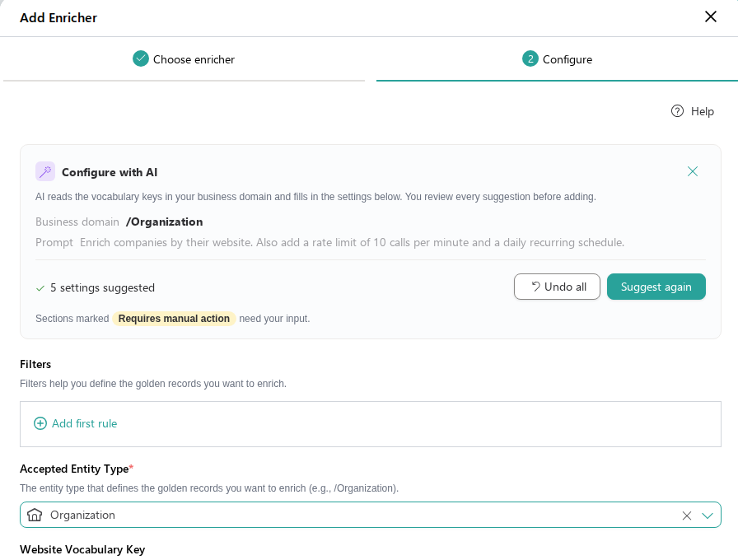This screenshot has height=560, width=738.
Task: Click the Configure with AI heading
Action: (110, 172)
